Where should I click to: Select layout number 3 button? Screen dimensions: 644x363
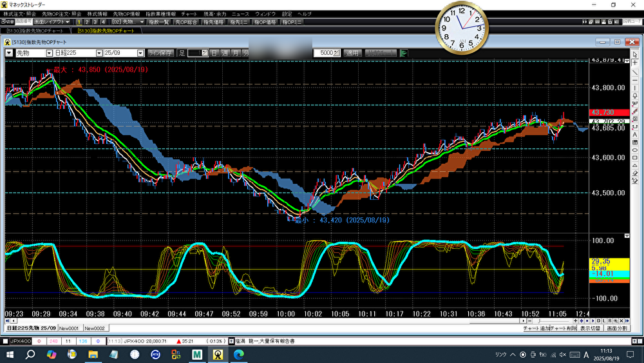click(95, 22)
